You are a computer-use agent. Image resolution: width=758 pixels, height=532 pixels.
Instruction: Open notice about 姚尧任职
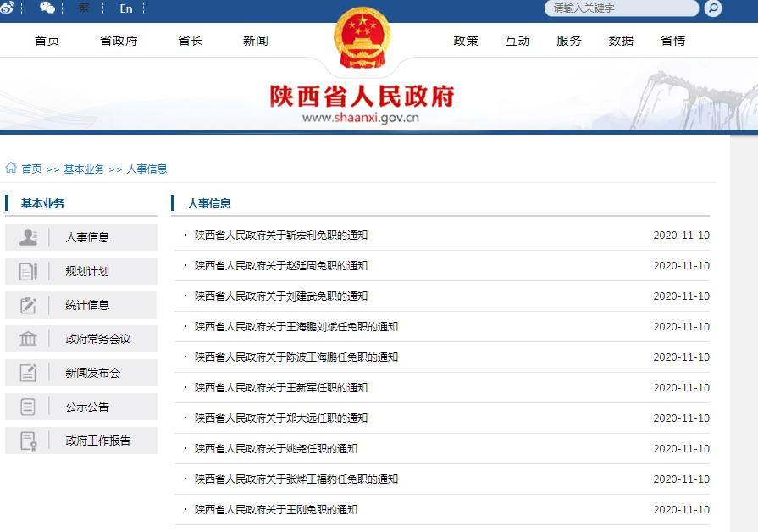click(x=276, y=448)
